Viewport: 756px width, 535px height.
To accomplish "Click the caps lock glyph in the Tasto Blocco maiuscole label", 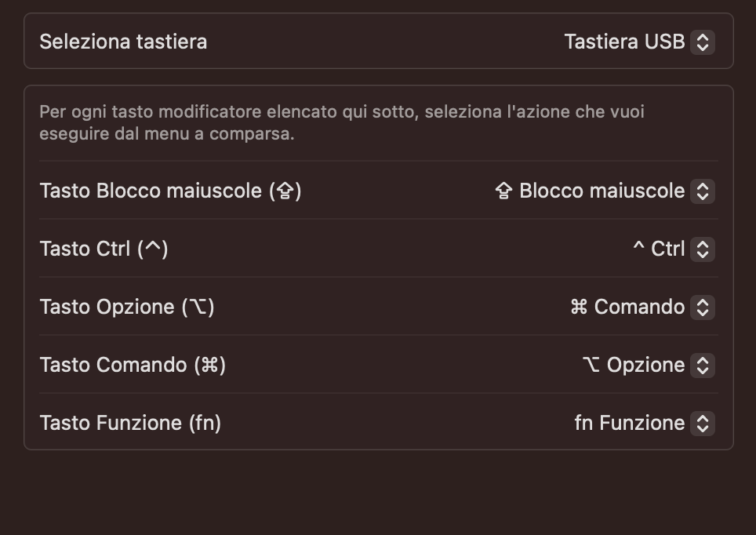I will click(x=285, y=191).
